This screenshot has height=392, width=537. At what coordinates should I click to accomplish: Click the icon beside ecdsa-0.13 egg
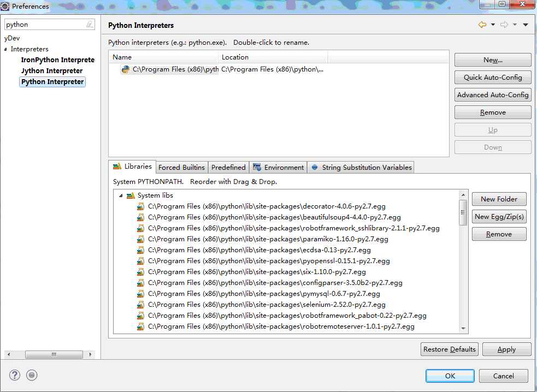[x=140, y=250]
